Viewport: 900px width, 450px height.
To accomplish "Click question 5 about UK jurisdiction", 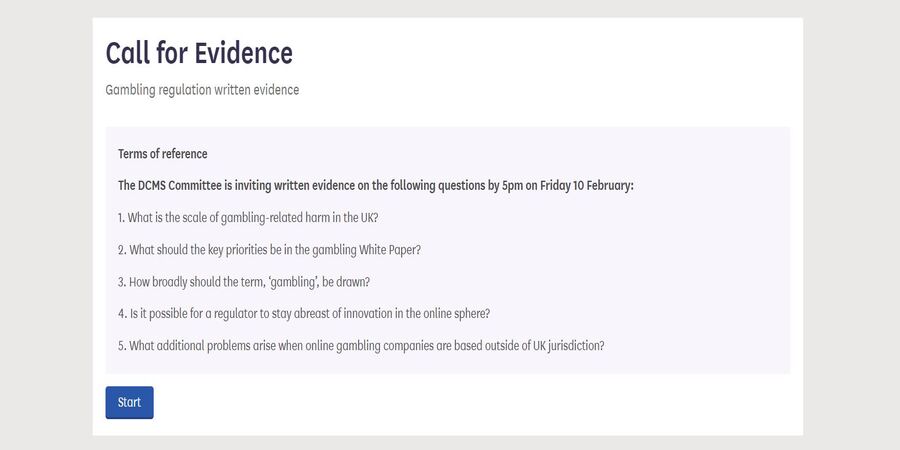I will coord(361,346).
